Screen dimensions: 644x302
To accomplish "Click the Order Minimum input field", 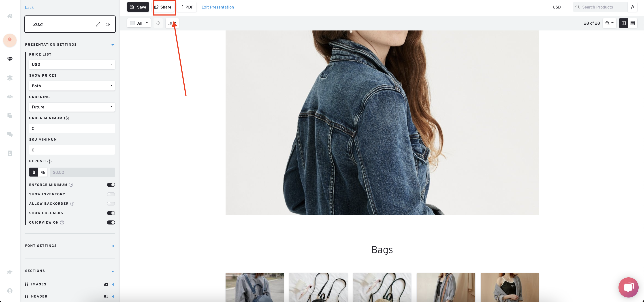I will click(x=72, y=128).
